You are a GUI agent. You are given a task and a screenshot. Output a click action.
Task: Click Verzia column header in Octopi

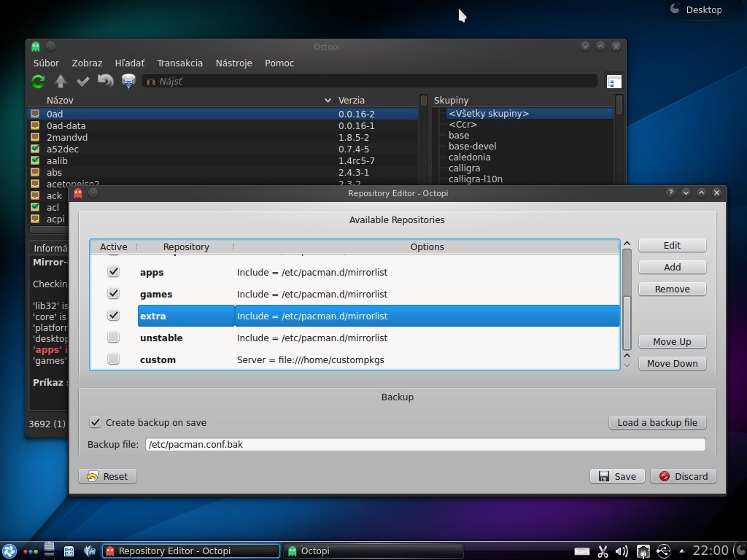point(352,100)
